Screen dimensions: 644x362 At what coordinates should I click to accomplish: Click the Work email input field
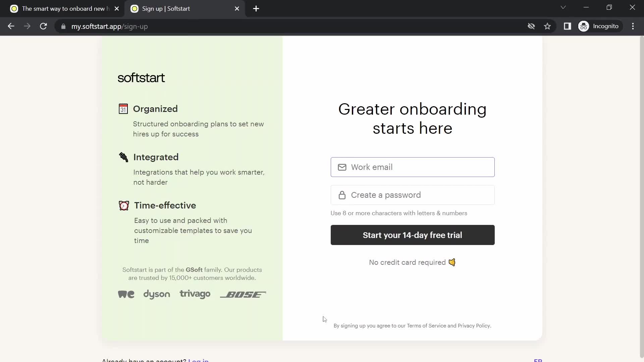point(412,167)
